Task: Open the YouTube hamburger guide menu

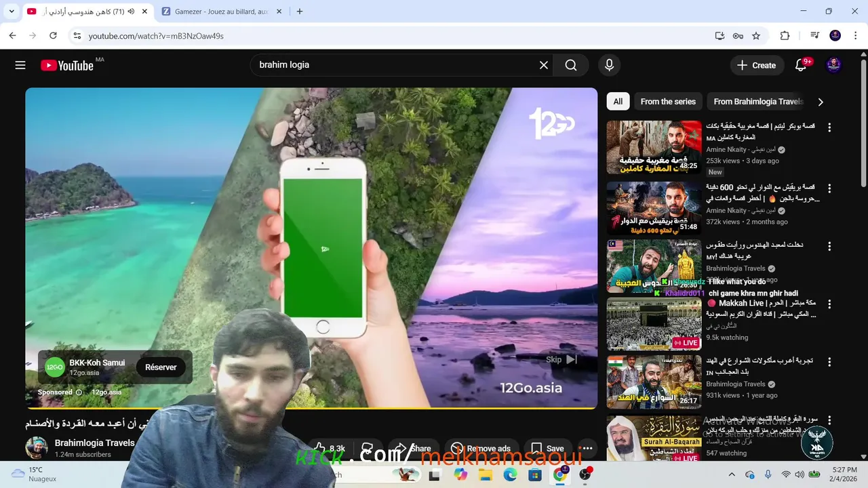Action: [x=20, y=65]
